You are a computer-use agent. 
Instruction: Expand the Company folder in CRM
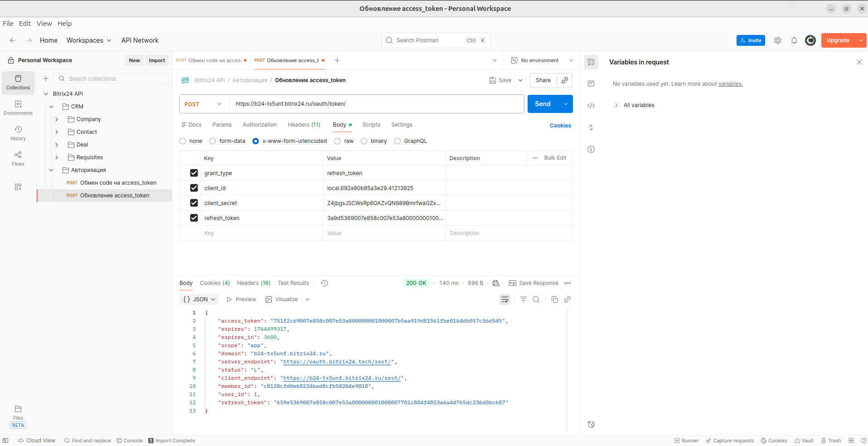[57, 119]
